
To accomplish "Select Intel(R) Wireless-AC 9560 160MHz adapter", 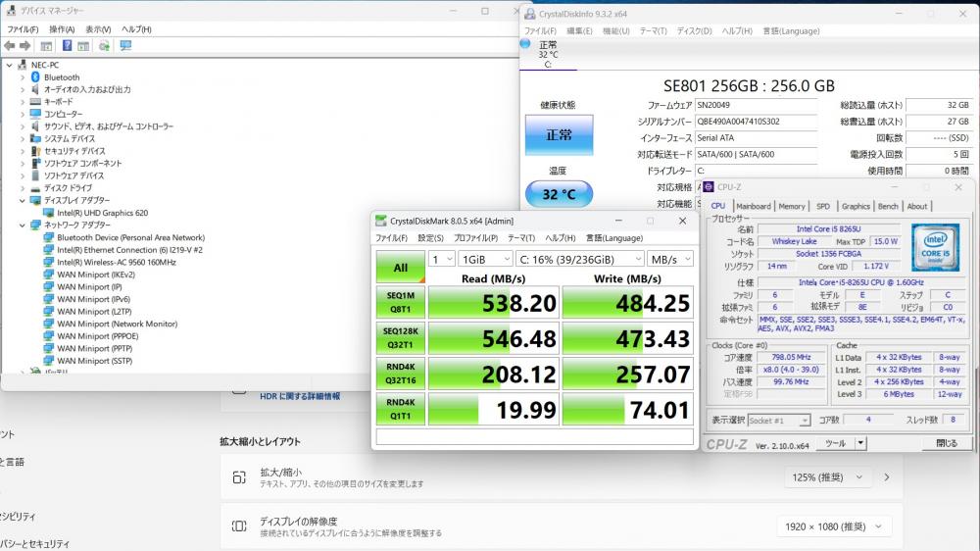I will [x=117, y=262].
